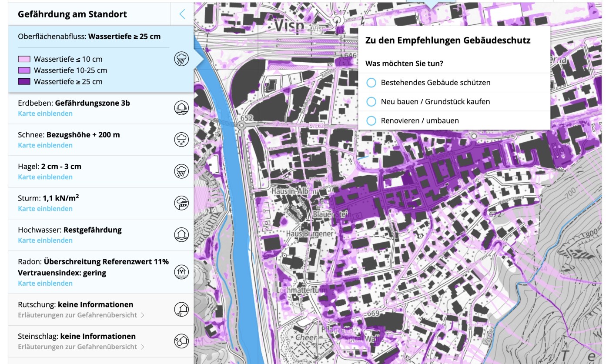This screenshot has width=609, height=364.
Task: Click the hail hazard icon
Action: pos(181,171)
